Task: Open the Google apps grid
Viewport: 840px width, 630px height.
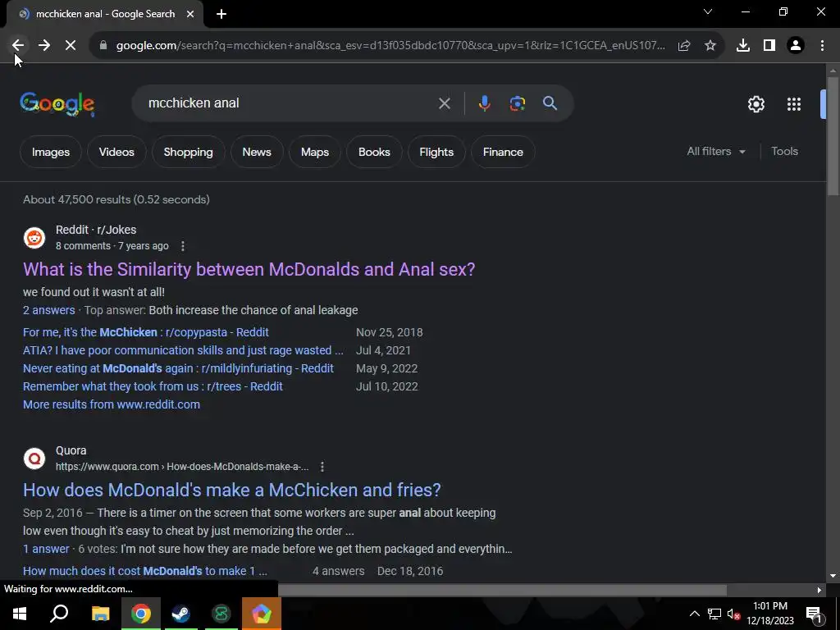Action: [x=794, y=104]
